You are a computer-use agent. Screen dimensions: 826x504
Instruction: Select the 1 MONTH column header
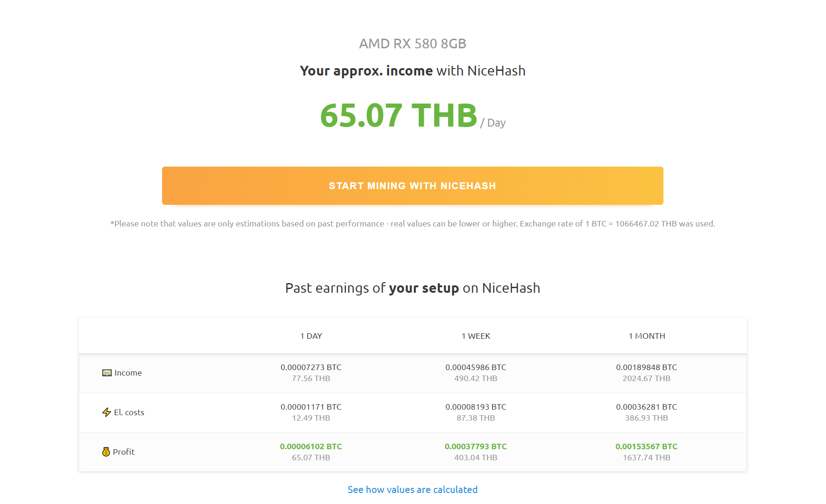pos(647,336)
